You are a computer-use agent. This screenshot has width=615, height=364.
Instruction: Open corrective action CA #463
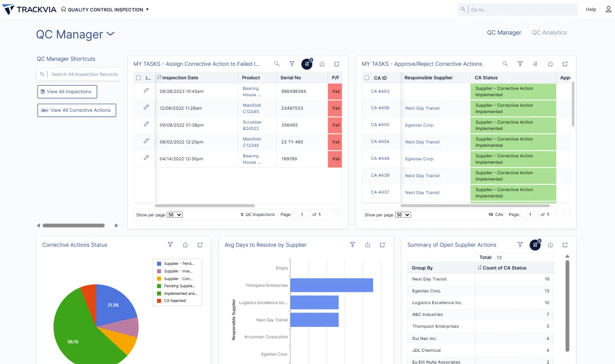pyautogui.click(x=380, y=91)
